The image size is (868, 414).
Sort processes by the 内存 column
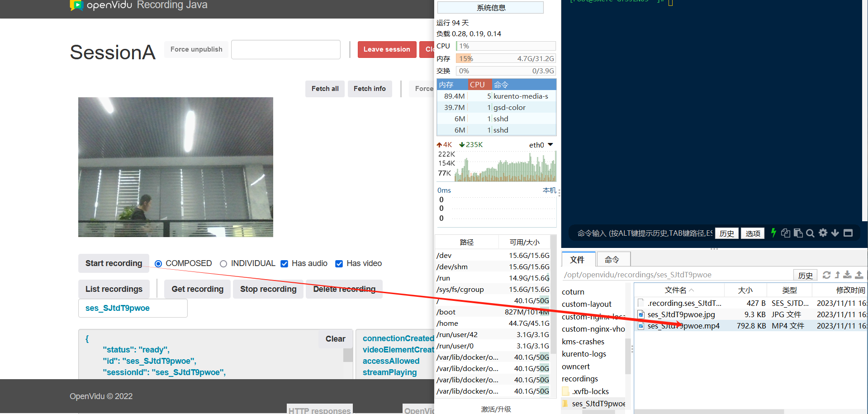[452, 85]
